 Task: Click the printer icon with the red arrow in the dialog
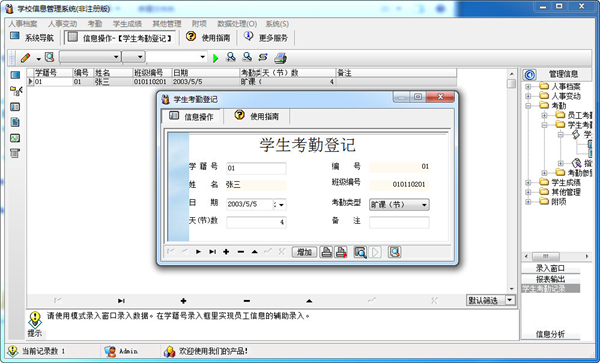coord(341,252)
